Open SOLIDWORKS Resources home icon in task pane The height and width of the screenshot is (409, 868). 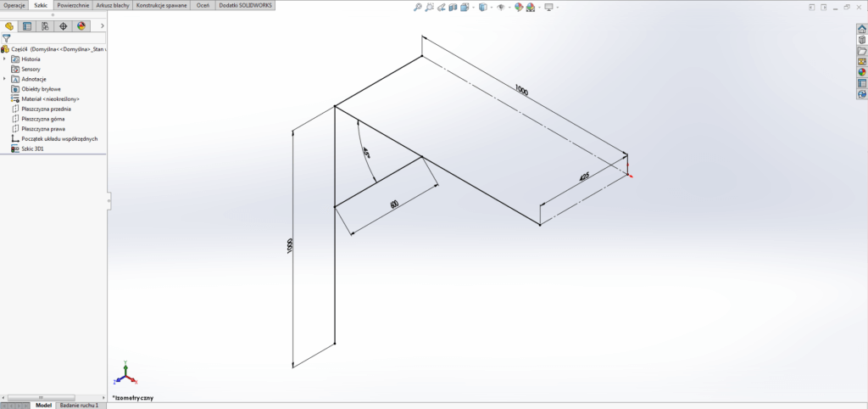(862, 29)
